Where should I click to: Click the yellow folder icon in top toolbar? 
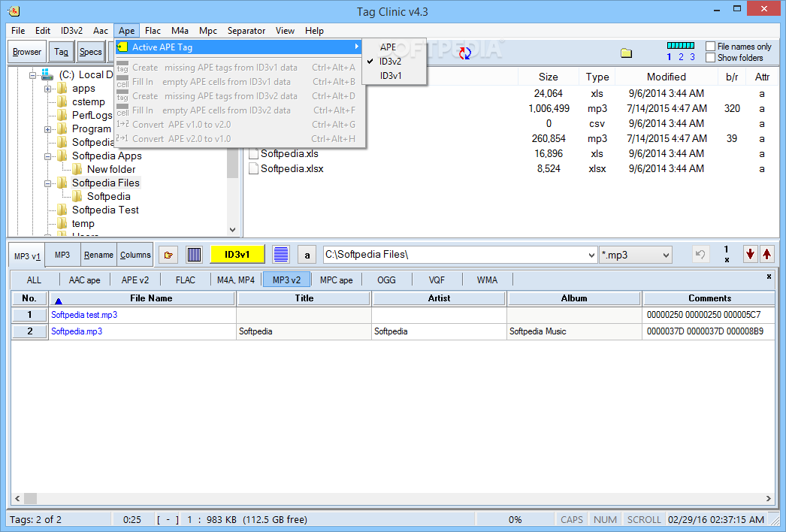pos(626,53)
